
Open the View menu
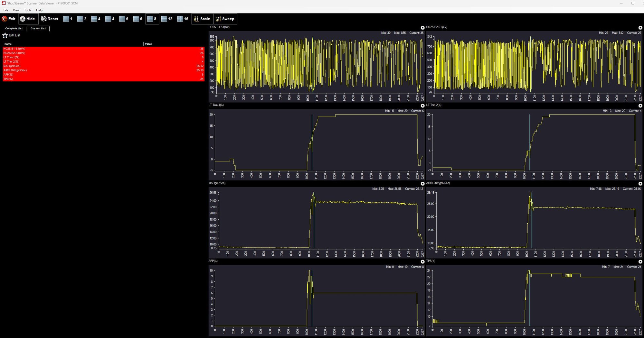(16, 10)
